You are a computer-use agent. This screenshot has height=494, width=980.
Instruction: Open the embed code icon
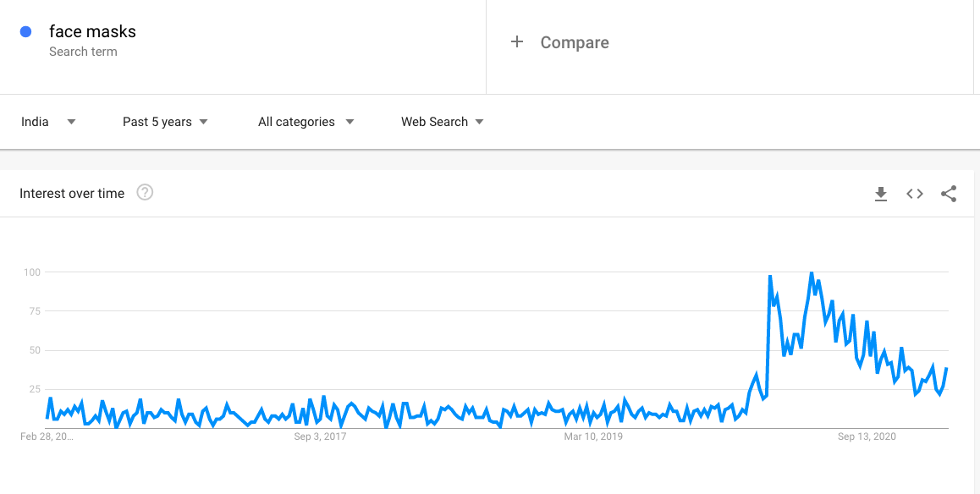pos(915,194)
